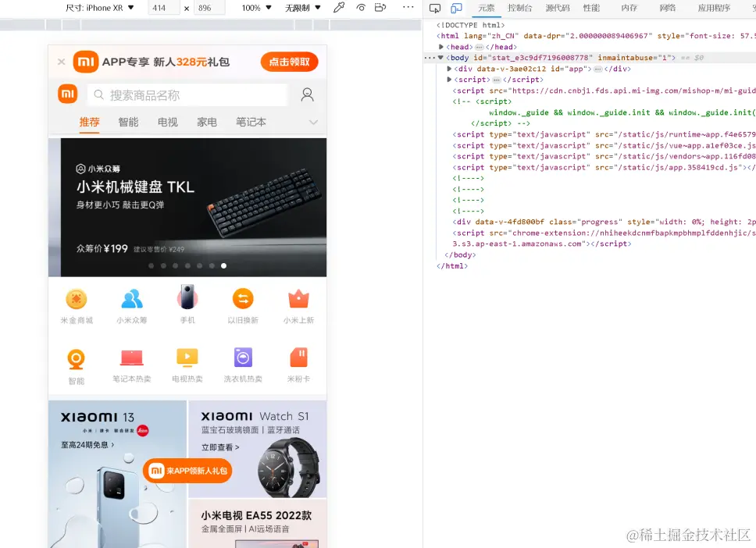Toggle the inspect element picker
Screen dimensions: 756x548
point(435,8)
